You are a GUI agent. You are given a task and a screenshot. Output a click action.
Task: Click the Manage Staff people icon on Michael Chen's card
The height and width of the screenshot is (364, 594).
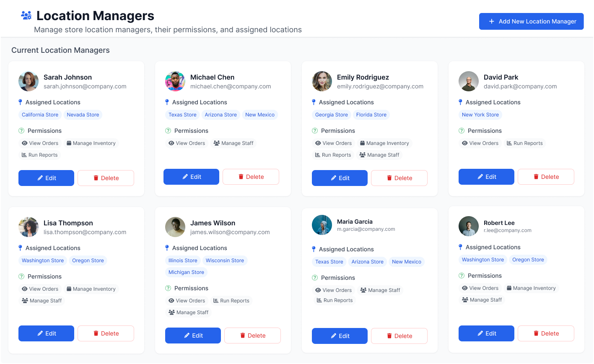pyautogui.click(x=216, y=143)
